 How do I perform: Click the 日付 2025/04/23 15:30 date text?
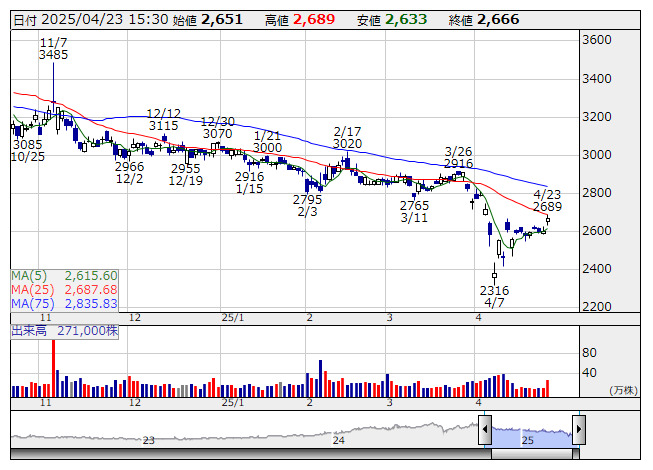pos(91,20)
